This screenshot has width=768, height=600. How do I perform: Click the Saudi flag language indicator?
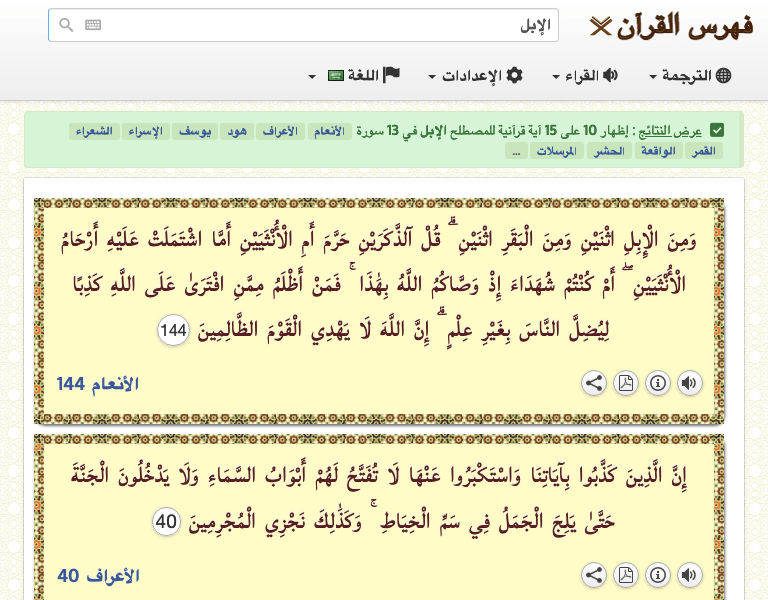tap(336, 76)
